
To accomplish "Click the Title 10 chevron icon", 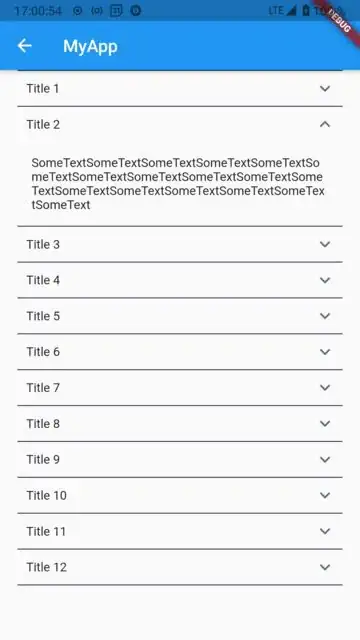I will (x=324, y=496).
